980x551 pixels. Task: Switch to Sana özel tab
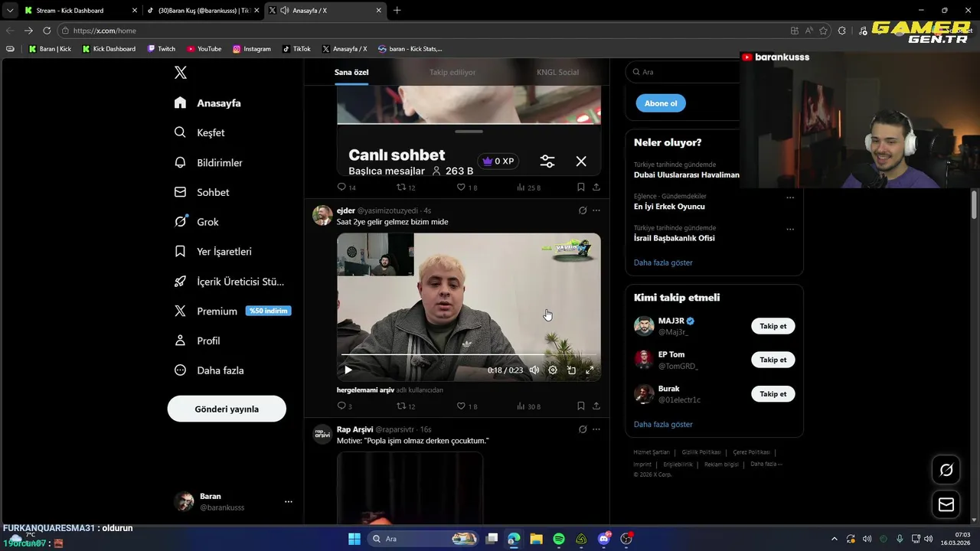click(351, 72)
